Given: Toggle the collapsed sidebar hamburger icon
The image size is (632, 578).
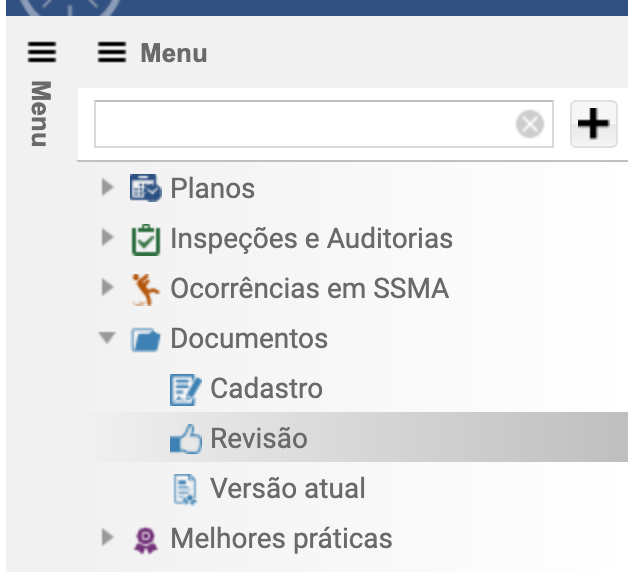Looking at the screenshot, I should [42, 52].
